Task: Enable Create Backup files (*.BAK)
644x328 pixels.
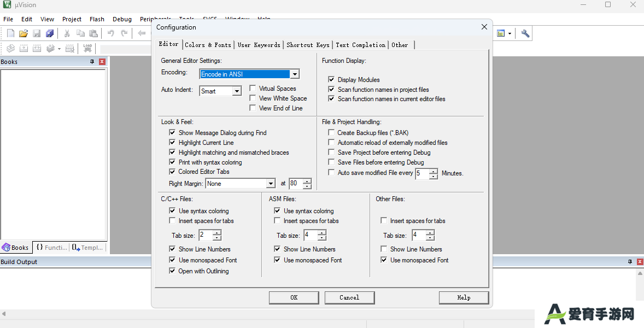Action: (x=331, y=133)
